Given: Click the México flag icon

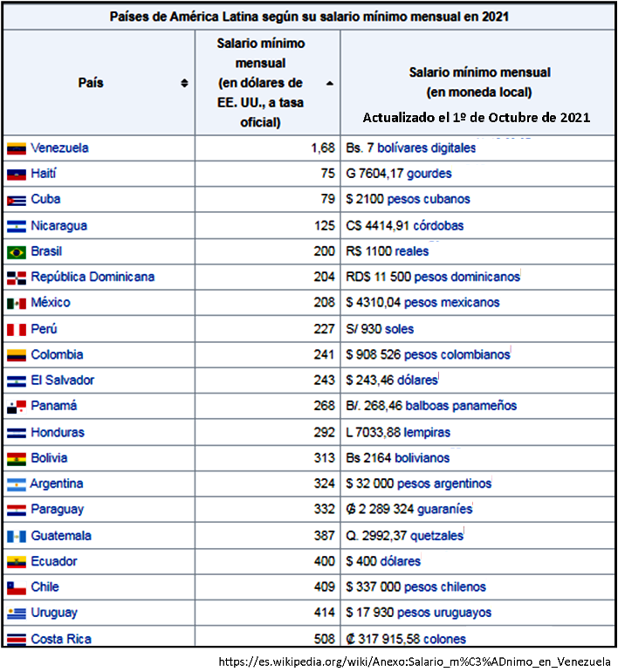Looking at the screenshot, I should (16, 304).
